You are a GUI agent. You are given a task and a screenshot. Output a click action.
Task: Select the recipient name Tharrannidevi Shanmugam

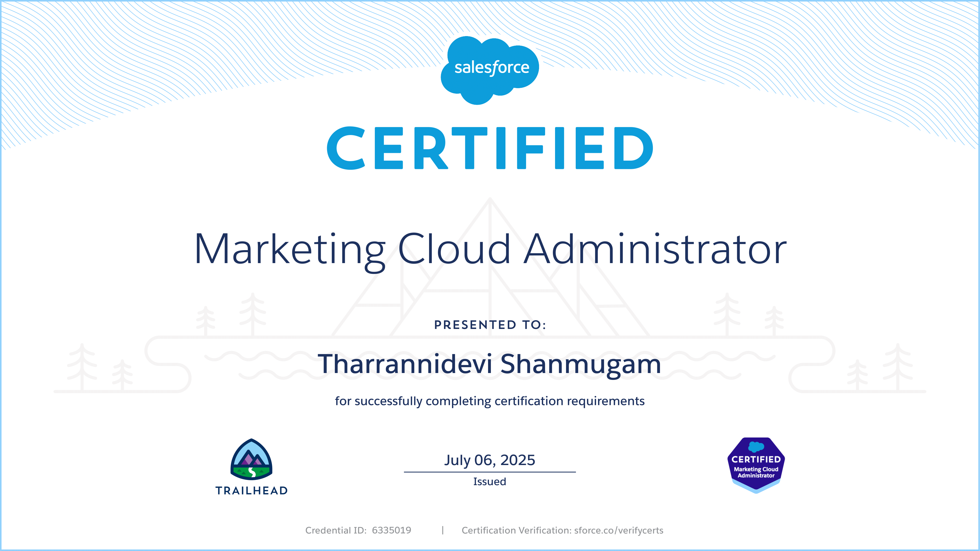489,364
